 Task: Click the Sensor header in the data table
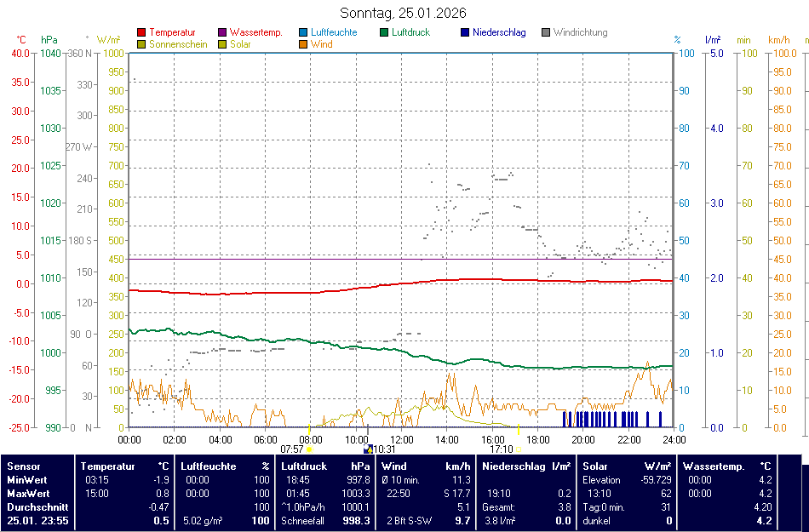coord(23,466)
